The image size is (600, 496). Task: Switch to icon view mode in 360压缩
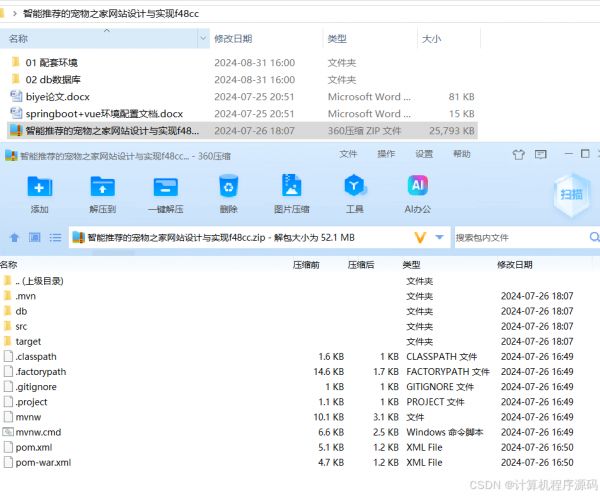click(x=34, y=238)
